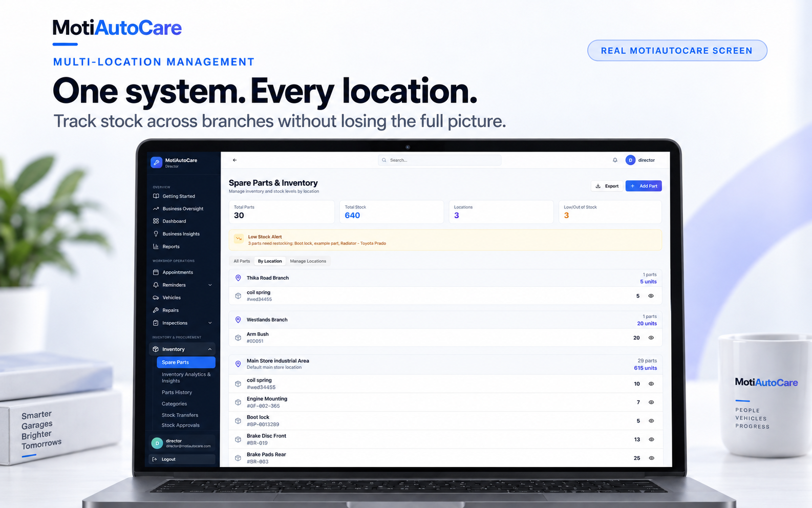Click the Business Insights bulb icon

coord(156,234)
